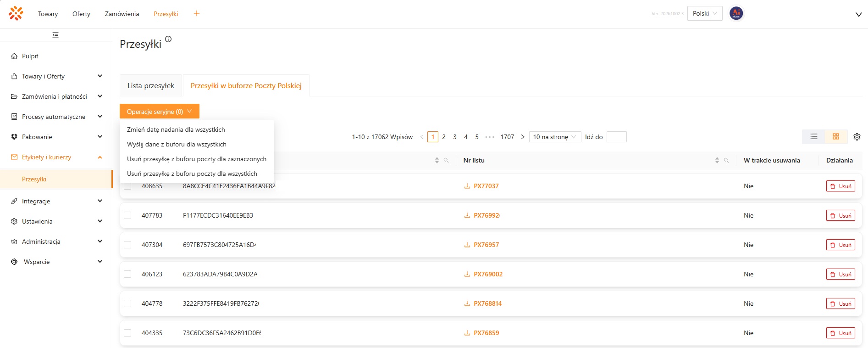Screen dimensions: 868x348
Task: Tick checkbox for shipment 407783
Action: (x=127, y=215)
